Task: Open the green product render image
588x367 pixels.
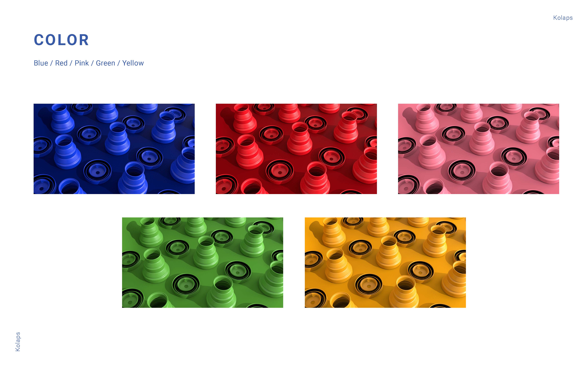Action: pyautogui.click(x=202, y=263)
